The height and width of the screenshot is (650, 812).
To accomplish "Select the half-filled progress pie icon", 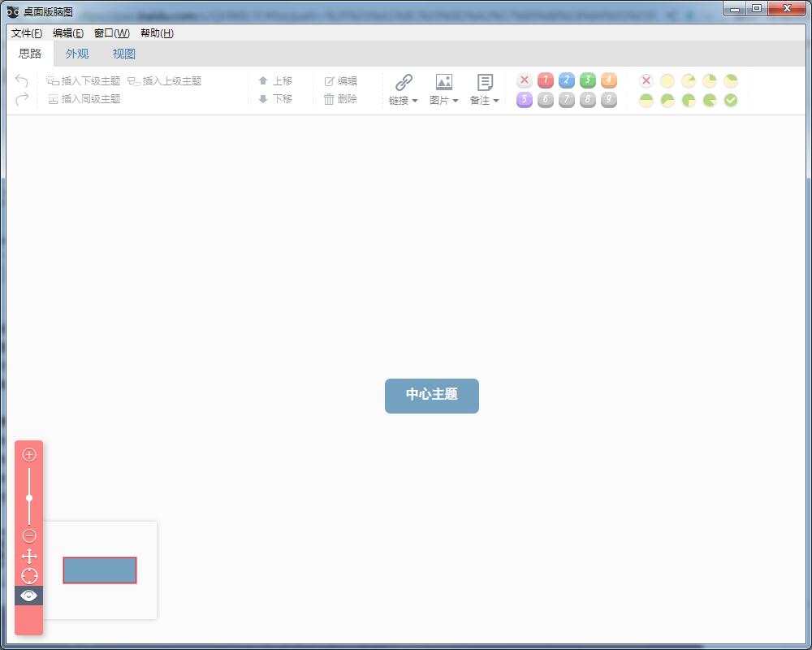I will (x=646, y=101).
